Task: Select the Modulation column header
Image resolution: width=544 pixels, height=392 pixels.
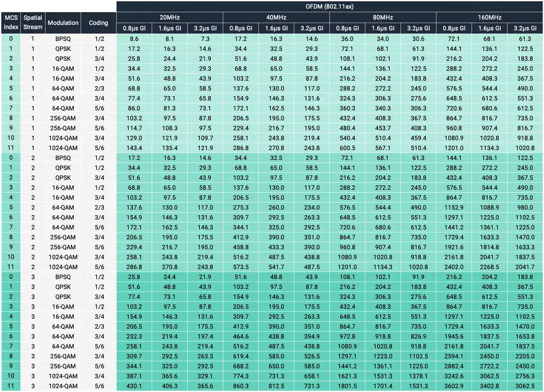Action: [63, 23]
